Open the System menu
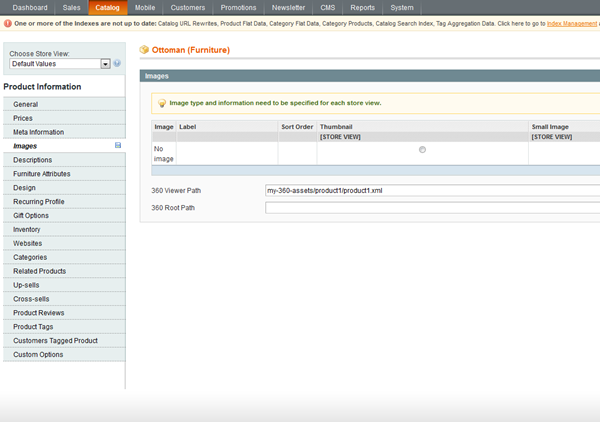 tap(402, 7)
